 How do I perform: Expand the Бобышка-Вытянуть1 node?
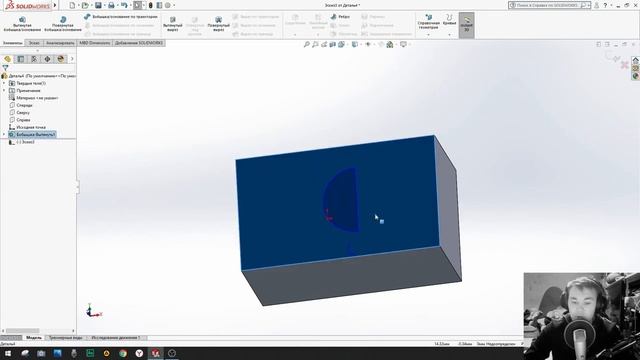coord(4,134)
